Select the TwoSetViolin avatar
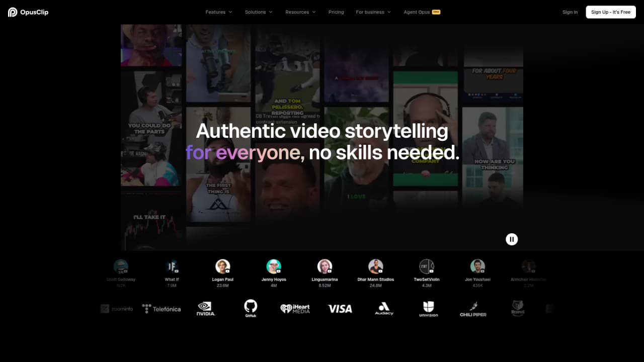 [427, 266]
